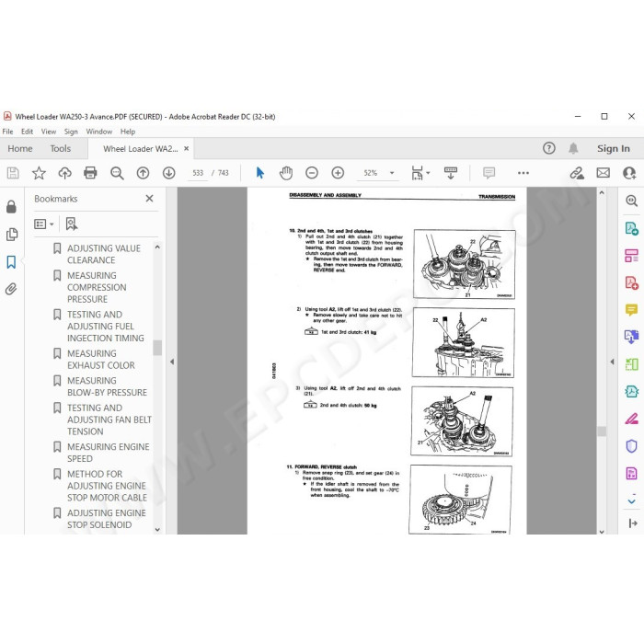The width and height of the screenshot is (644, 644).
Task: Click Sign In
Action: pos(614,149)
